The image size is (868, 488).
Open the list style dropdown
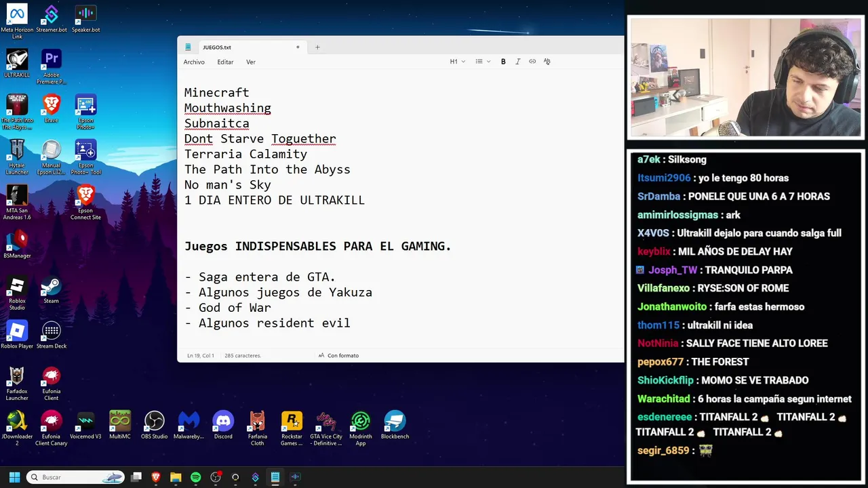click(482, 62)
